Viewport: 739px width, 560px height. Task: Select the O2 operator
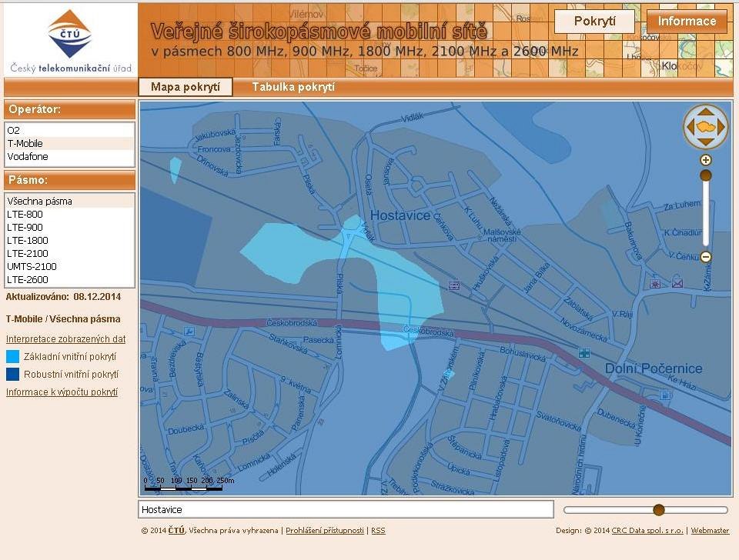pos(14,130)
